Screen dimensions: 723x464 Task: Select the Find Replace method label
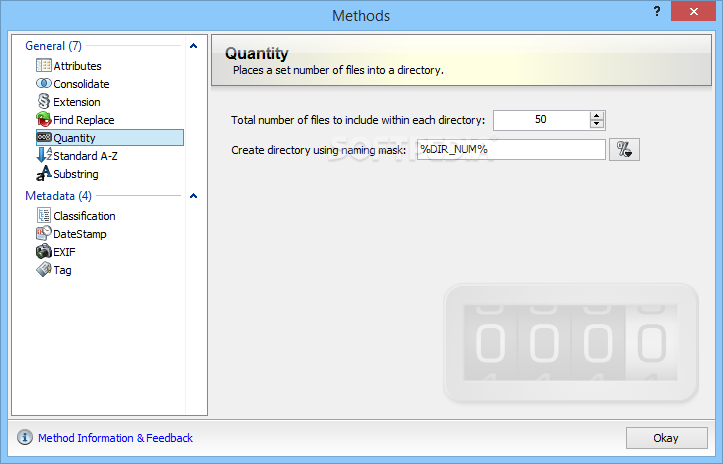(83, 120)
